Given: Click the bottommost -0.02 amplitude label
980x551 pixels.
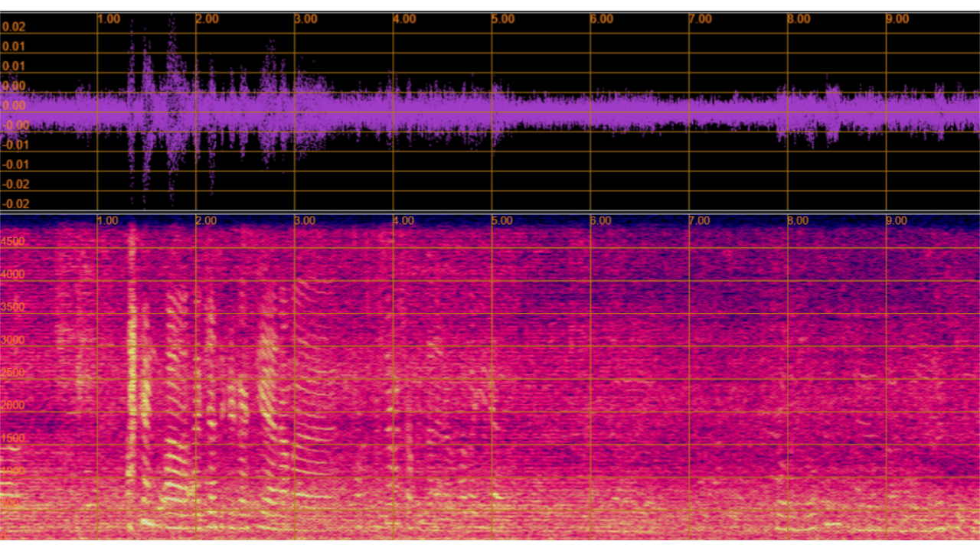Looking at the screenshot, I should [x=14, y=204].
